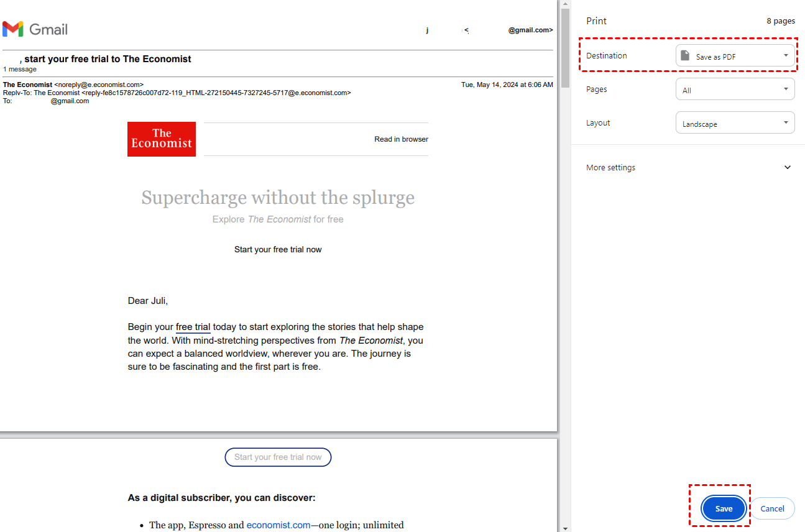
Task: Click the preview scrollbar thumb
Action: (x=565, y=48)
